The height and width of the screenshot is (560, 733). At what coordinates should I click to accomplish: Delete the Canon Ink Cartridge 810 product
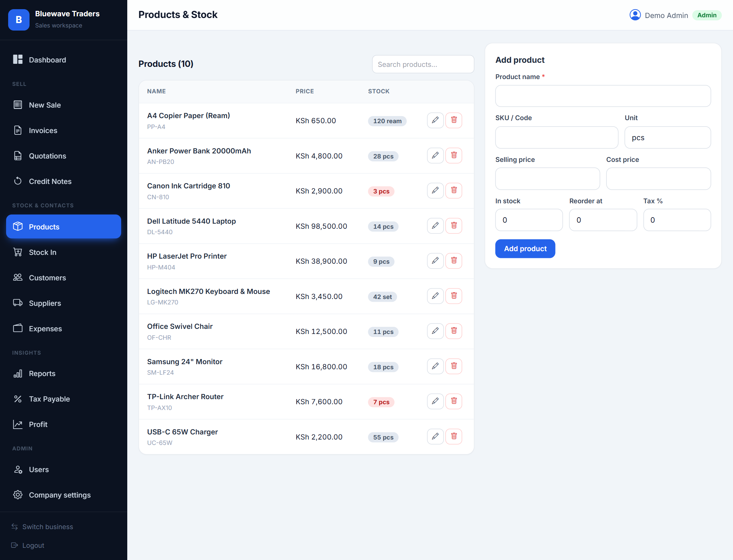454,190
